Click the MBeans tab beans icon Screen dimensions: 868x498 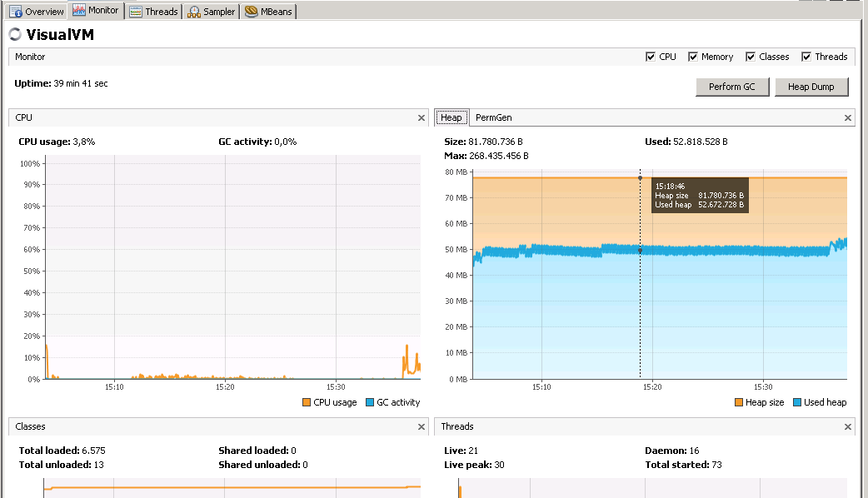pos(252,11)
